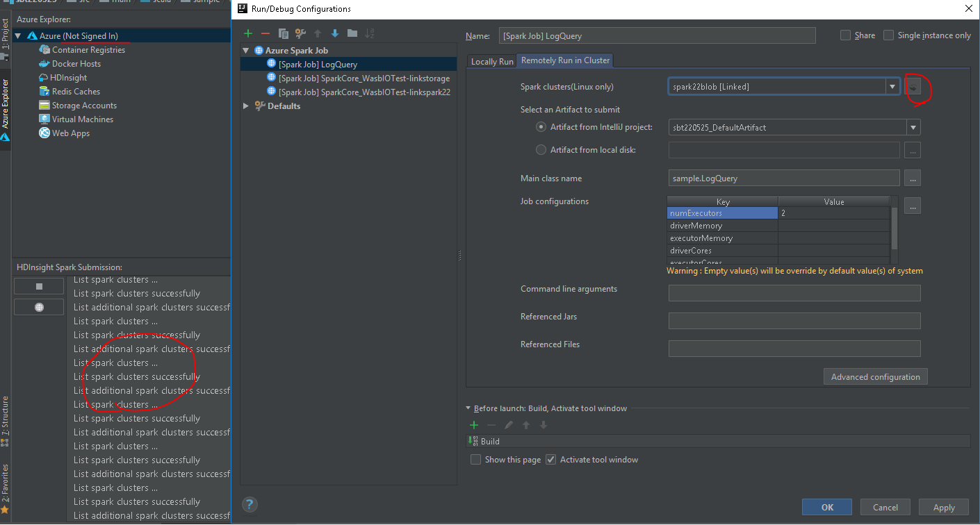Viewport: 980px width, 525px height.
Task: Open configuration templates via wrench icon
Action: [300, 33]
